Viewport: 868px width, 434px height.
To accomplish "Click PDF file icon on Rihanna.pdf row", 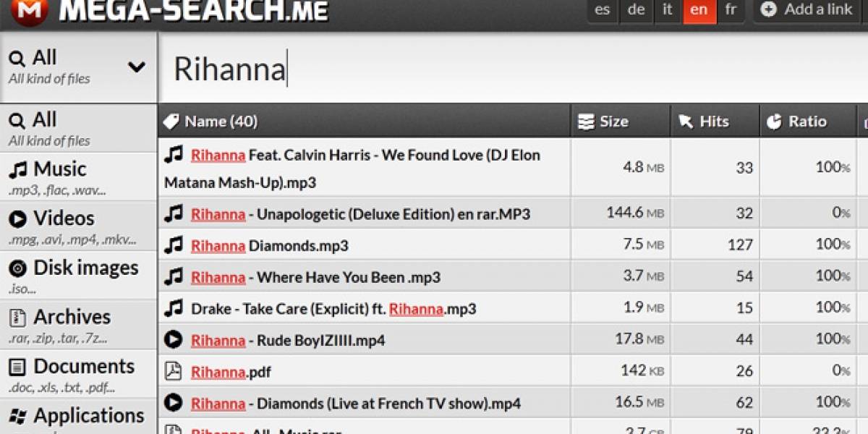I will 174,371.
